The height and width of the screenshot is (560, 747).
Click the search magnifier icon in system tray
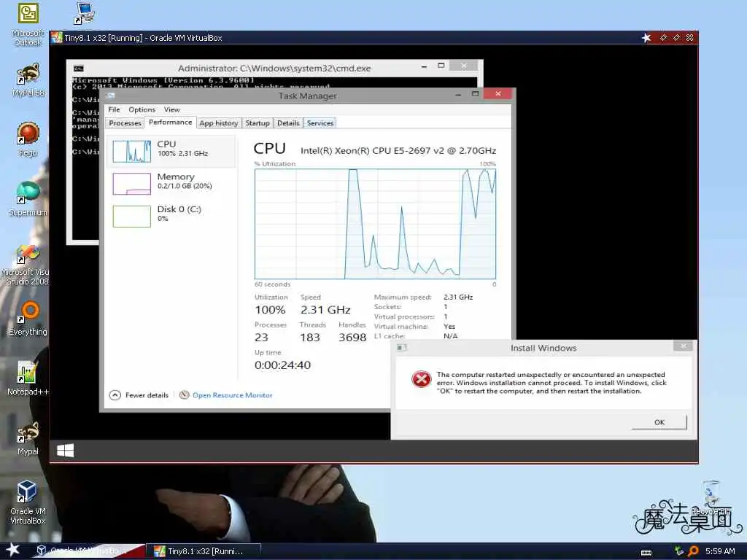tap(693, 551)
